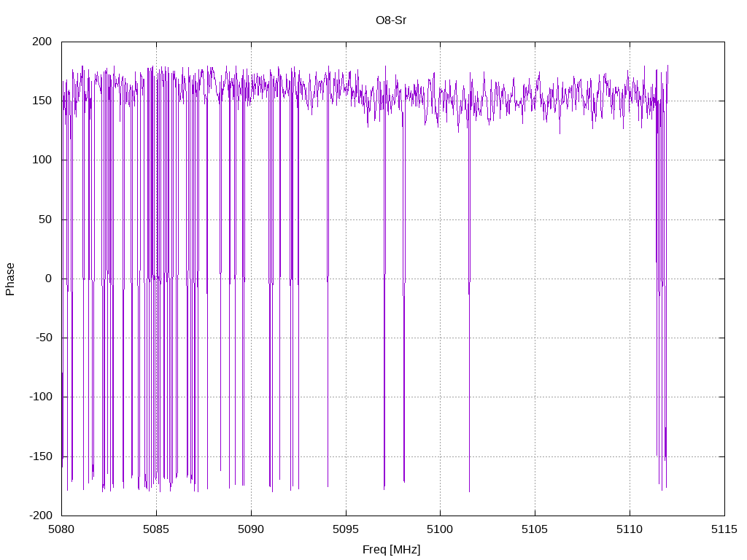Click the 'Phase' y-axis label

click(x=10, y=279)
